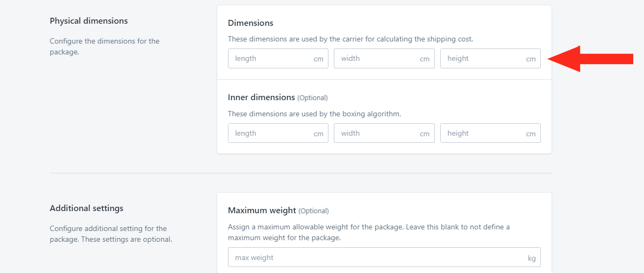Click the cm unit in Inner dimensions length field
Image resolution: width=644 pixels, height=273 pixels.
(x=318, y=134)
